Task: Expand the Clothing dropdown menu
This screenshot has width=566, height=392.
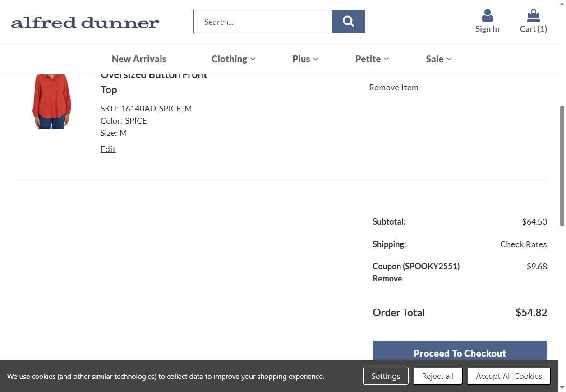Action: pyautogui.click(x=233, y=59)
